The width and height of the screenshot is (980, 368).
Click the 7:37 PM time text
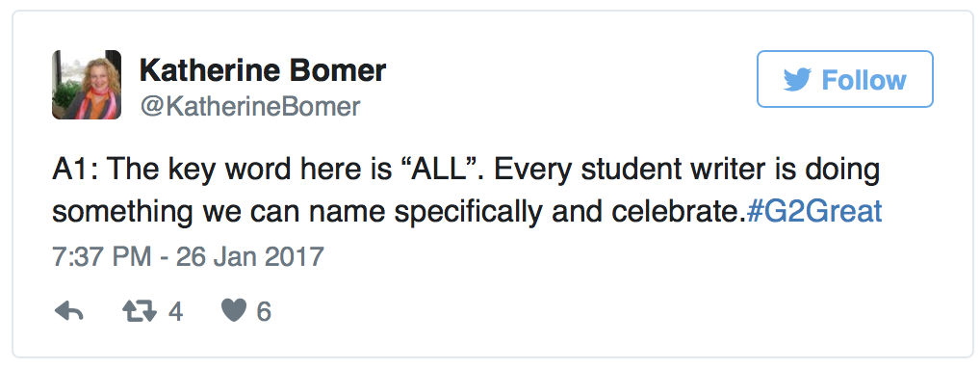tap(101, 257)
